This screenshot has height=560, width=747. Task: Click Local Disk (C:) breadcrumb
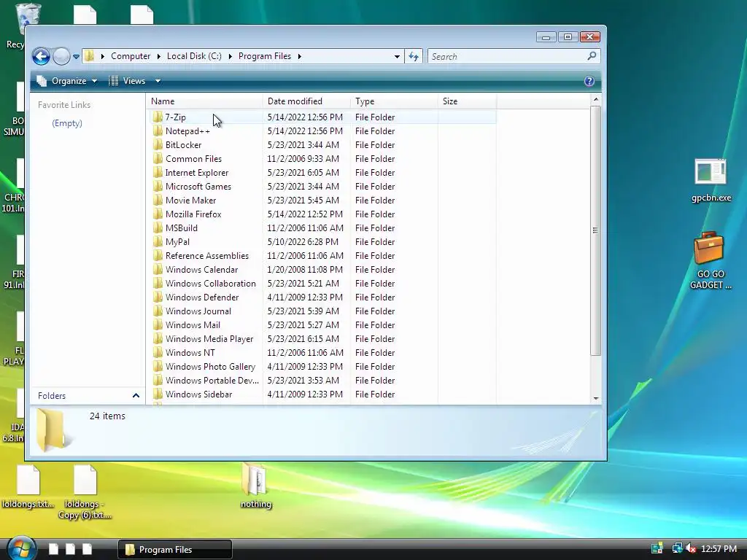point(194,56)
